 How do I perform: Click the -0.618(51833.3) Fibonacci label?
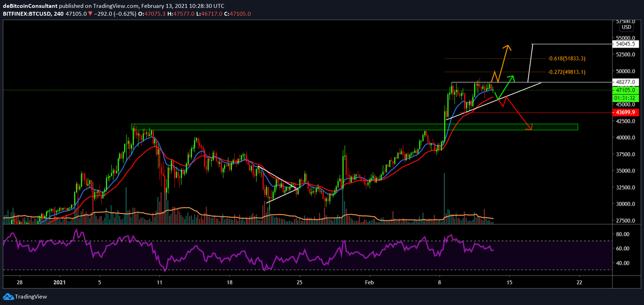pos(567,58)
